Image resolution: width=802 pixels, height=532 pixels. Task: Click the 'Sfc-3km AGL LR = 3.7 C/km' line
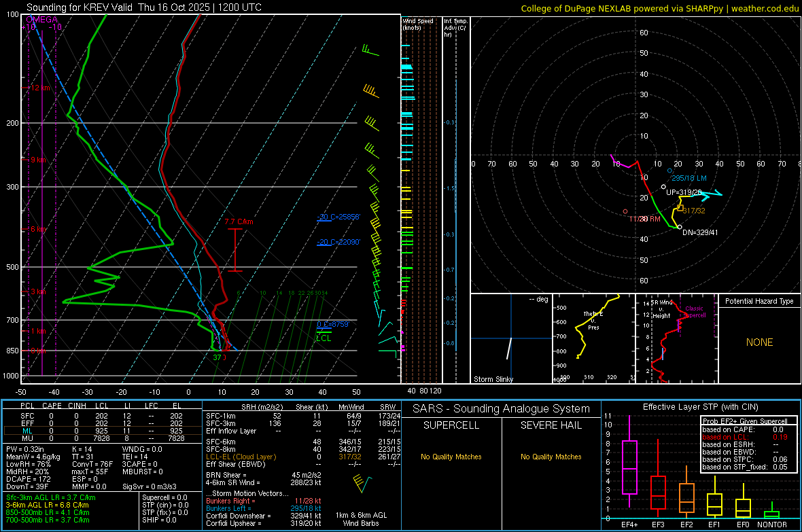coord(51,497)
